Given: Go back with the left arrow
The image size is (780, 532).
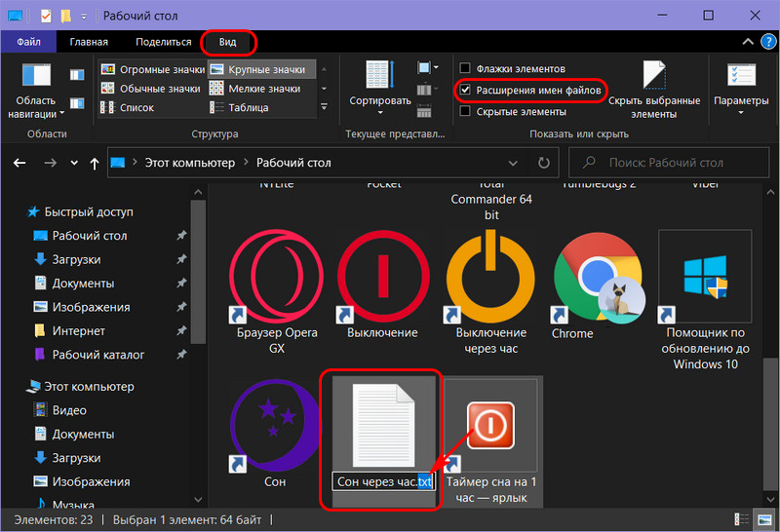Looking at the screenshot, I should click(19, 163).
